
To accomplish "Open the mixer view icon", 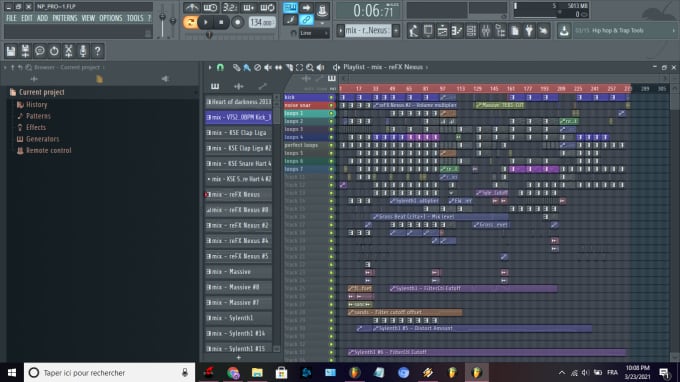I will point(486,31).
